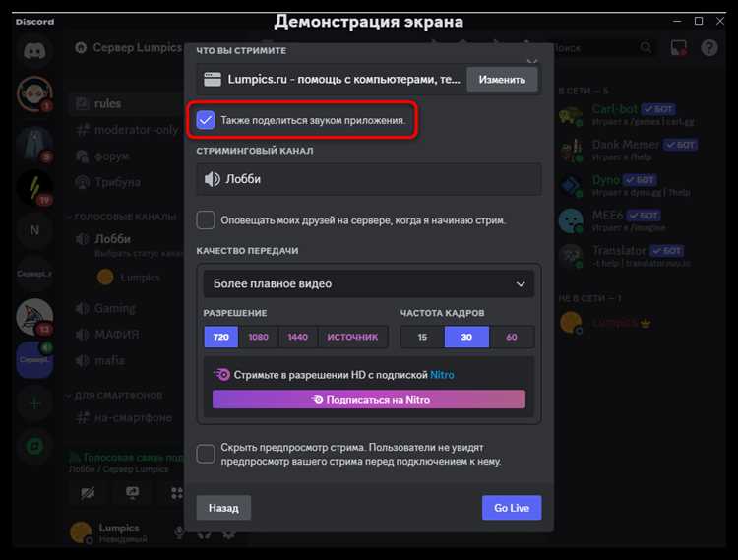This screenshot has height=560, width=738.
Task: Toggle microphone mute icon in user panel
Action: pyautogui.click(x=179, y=532)
